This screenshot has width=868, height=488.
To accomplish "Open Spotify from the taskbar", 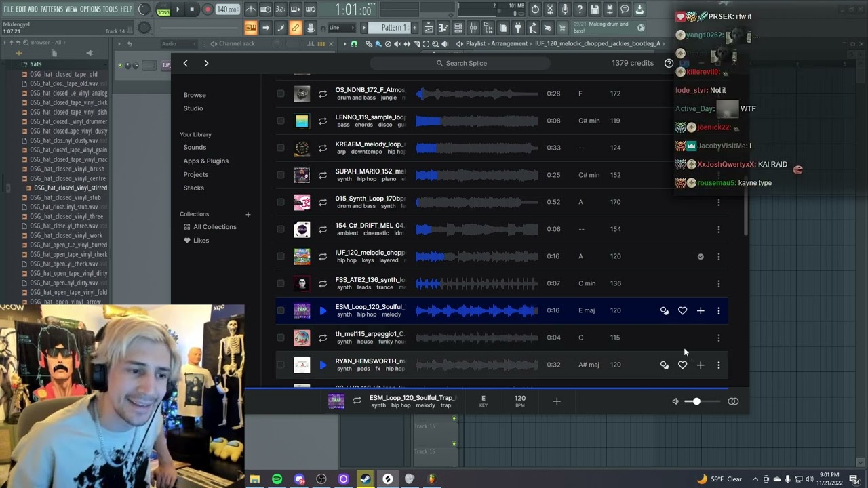I will point(277,479).
